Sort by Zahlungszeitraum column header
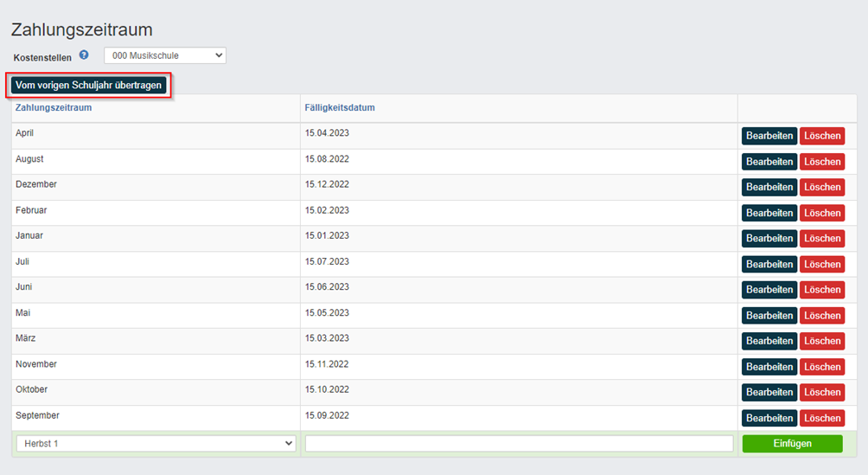 54,107
